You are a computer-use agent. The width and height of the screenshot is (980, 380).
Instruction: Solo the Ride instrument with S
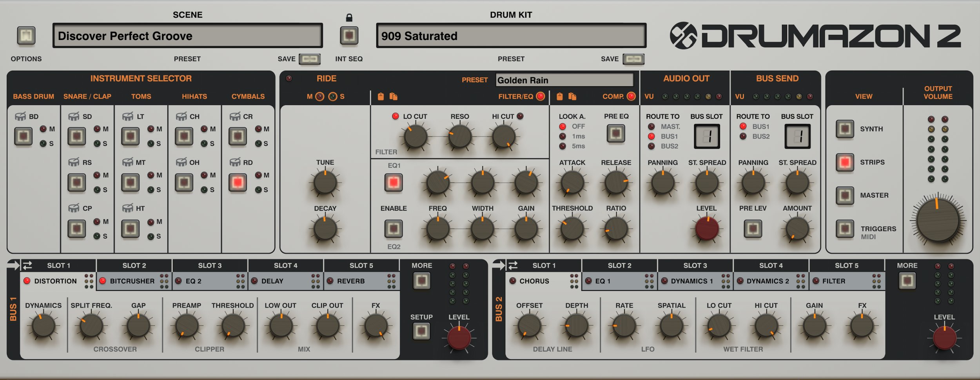[333, 96]
